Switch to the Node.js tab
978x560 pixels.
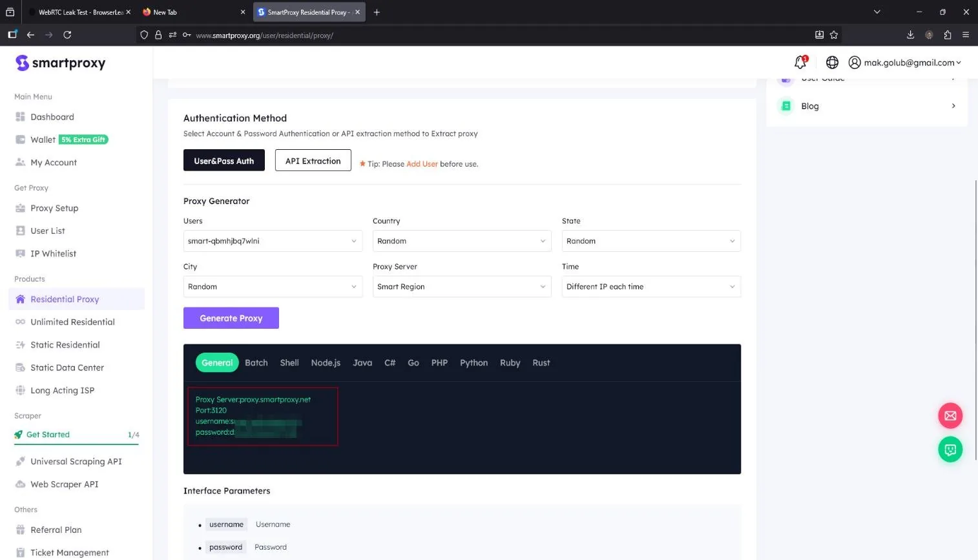pyautogui.click(x=326, y=363)
